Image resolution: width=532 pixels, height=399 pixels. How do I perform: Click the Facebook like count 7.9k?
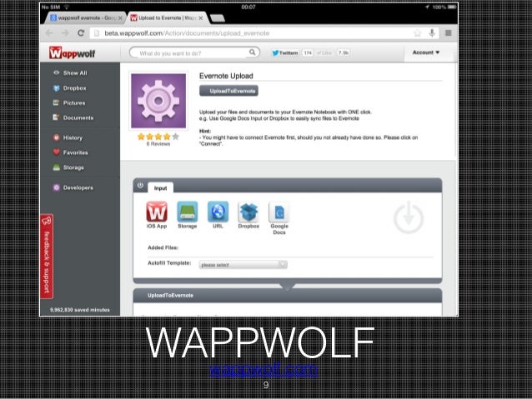[x=344, y=52]
